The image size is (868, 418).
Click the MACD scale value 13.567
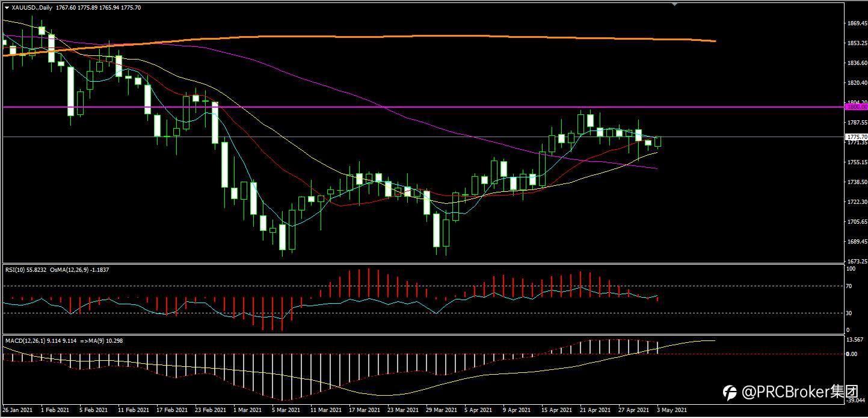[x=855, y=340]
